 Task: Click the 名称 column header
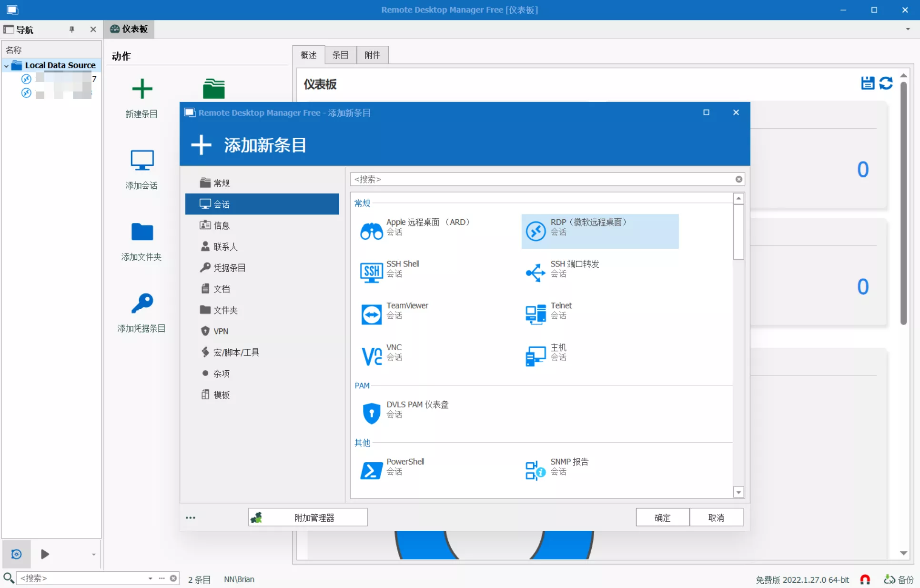tap(51, 50)
